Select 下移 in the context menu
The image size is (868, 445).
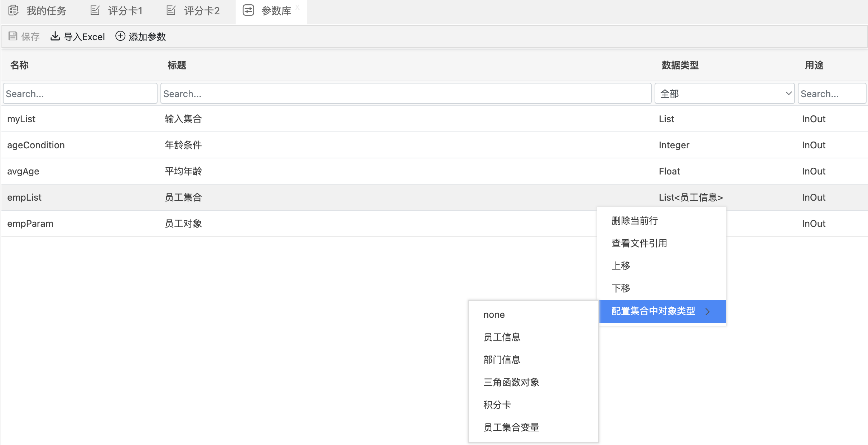tap(621, 288)
